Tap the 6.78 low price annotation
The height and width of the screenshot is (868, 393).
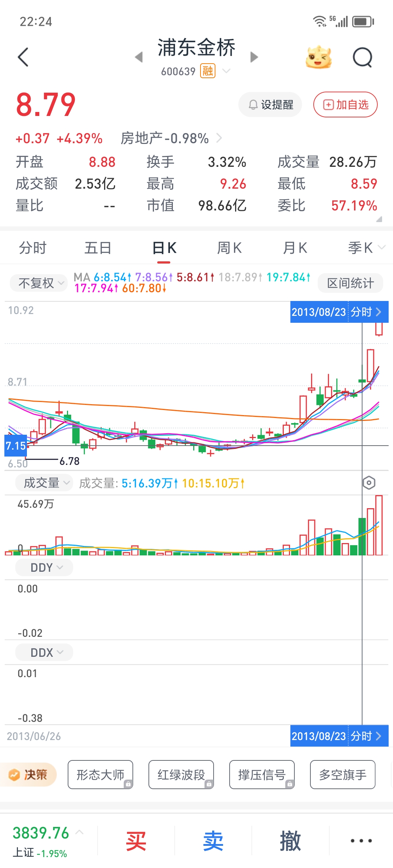click(x=70, y=461)
